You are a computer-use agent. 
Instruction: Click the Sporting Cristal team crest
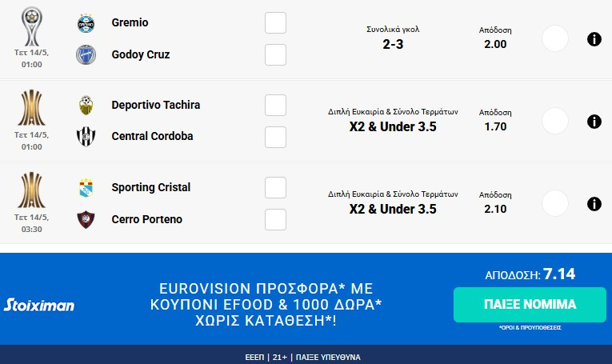[x=86, y=188]
